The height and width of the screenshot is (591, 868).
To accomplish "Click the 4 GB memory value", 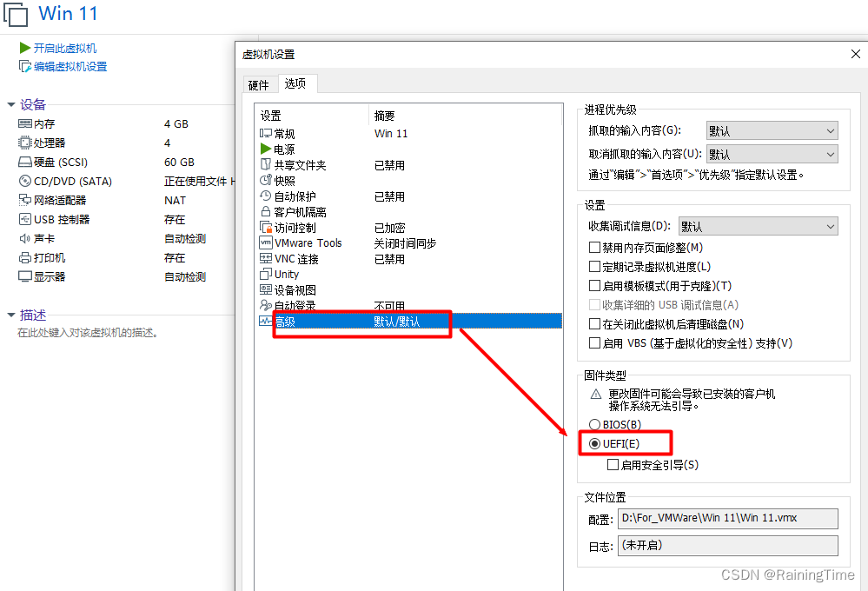I will point(176,124).
